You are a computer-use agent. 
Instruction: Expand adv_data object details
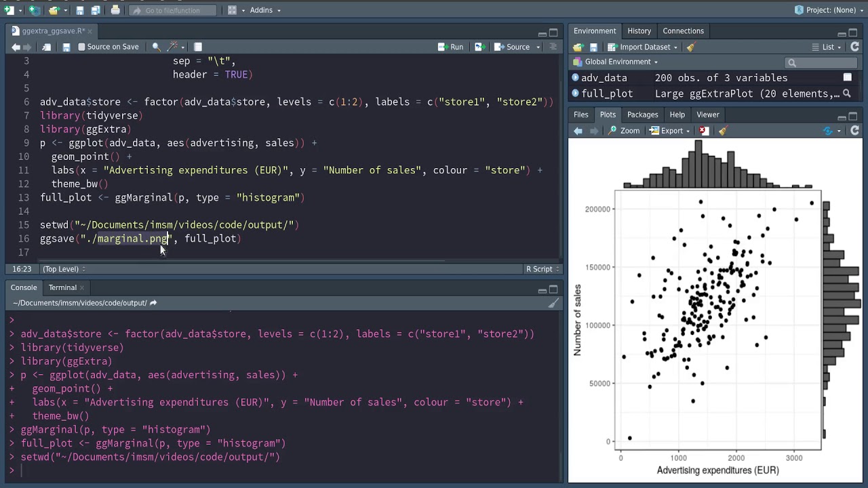click(576, 77)
